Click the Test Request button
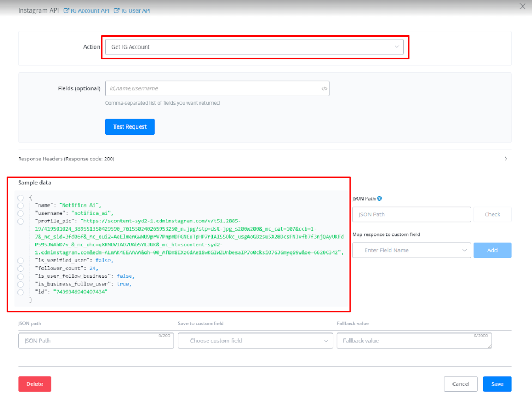 [130, 126]
